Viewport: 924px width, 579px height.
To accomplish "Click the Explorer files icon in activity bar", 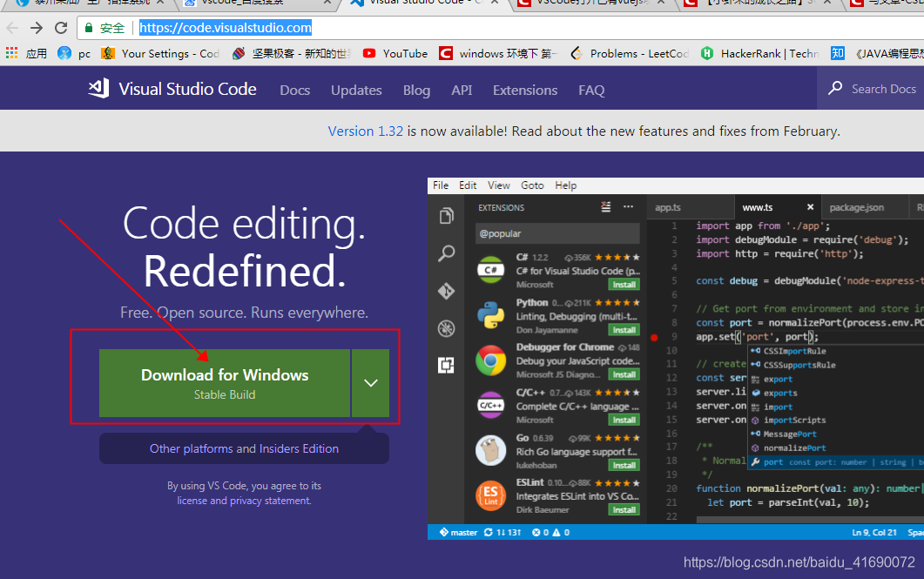I will pyautogui.click(x=446, y=216).
